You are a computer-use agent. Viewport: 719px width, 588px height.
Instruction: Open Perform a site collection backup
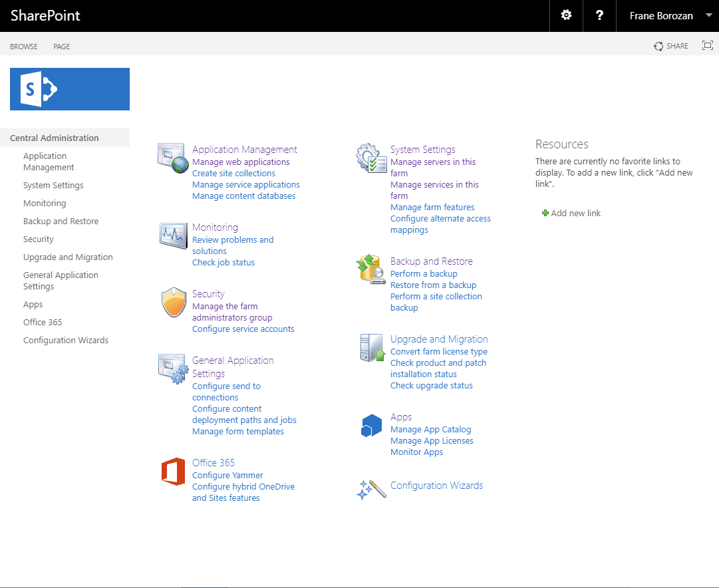[436, 302]
